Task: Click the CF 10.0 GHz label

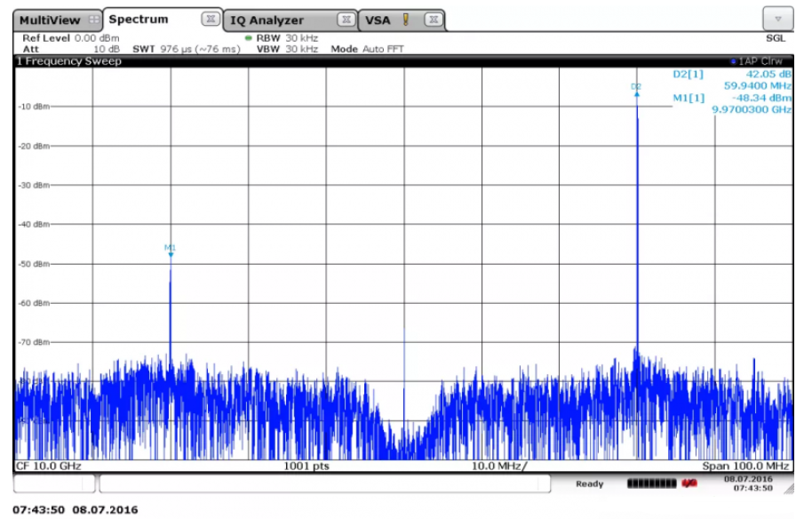Action: click(x=48, y=466)
